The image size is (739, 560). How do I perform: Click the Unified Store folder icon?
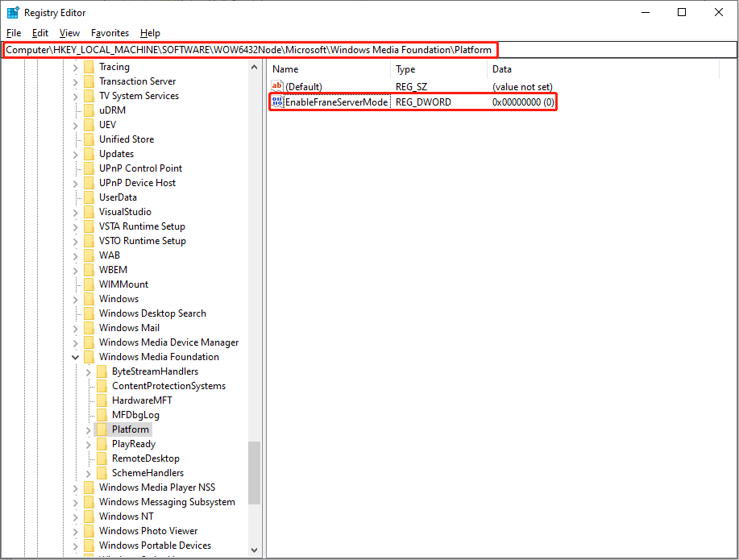[89, 139]
